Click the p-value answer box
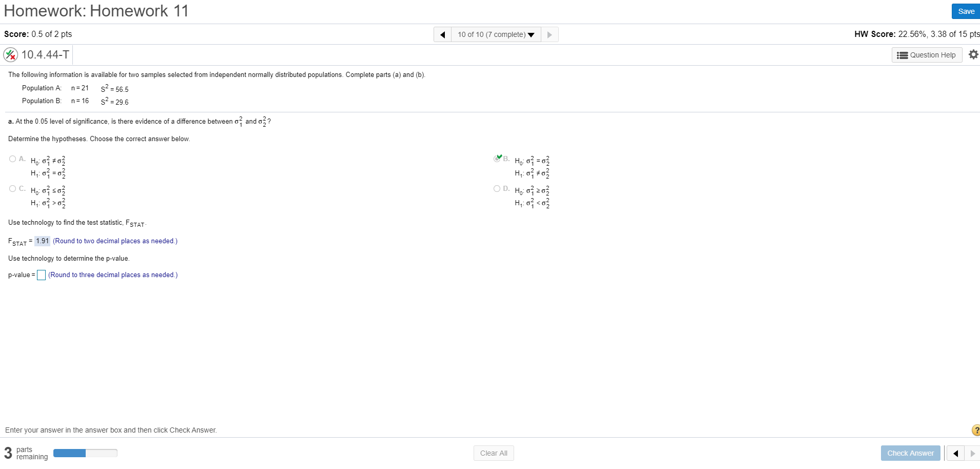 [x=41, y=275]
